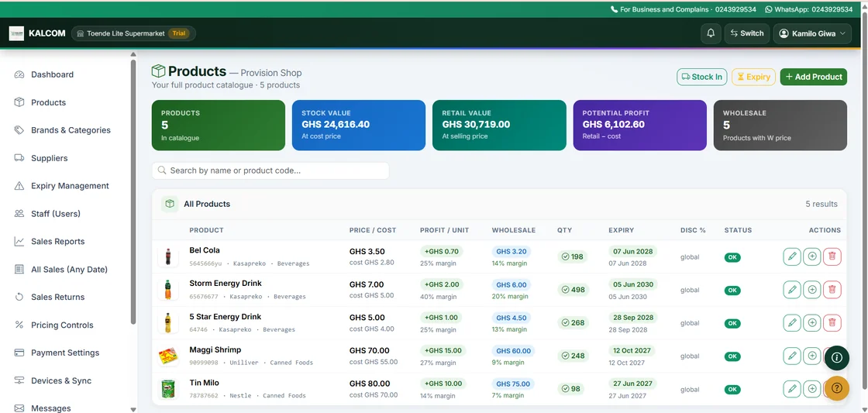The width and height of the screenshot is (868, 413).
Task: Open Staff (Users) page
Action: click(55, 214)
